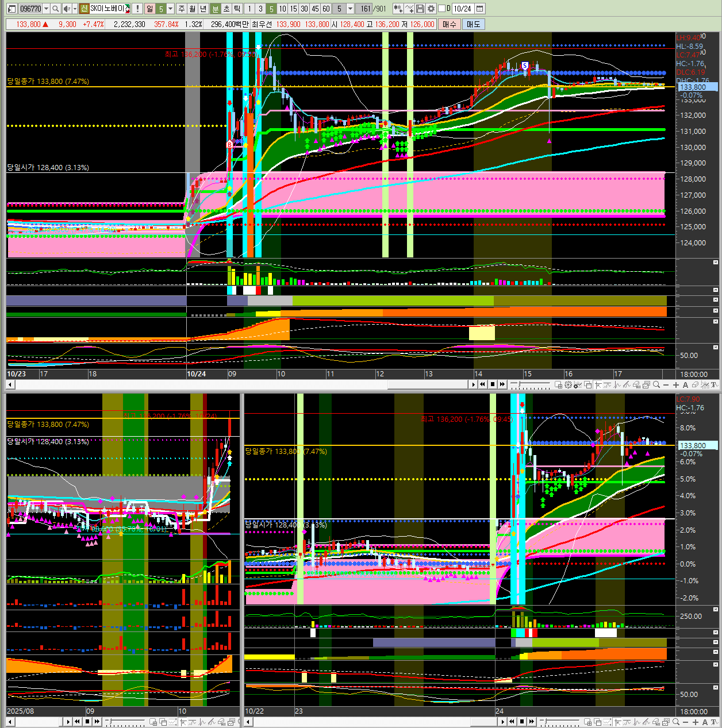Screen dimensions: 722x728
Task: Click 'A' text tool in bottom-right chart toolbar
Action: pos(705,722)
